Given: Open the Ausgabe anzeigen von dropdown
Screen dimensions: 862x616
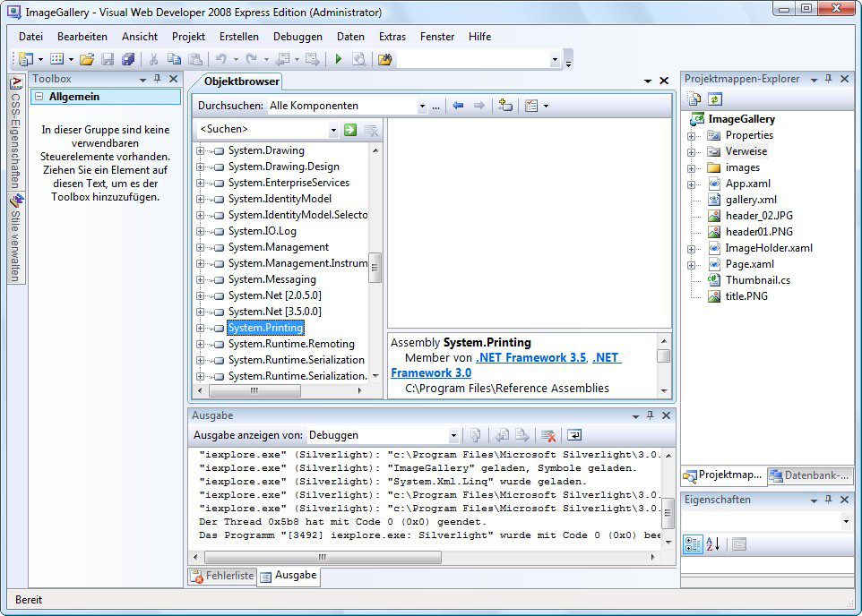Looking at the screenshot, I should coord(454,436).
